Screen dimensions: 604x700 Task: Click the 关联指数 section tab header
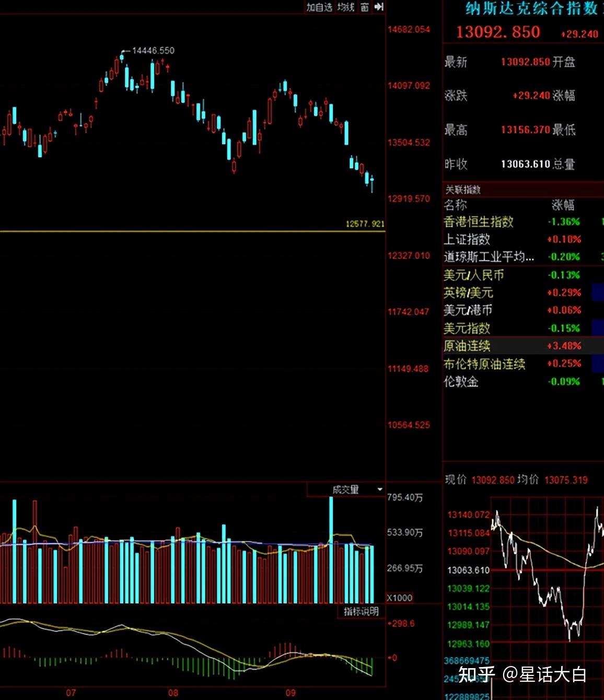coord(462,190)
